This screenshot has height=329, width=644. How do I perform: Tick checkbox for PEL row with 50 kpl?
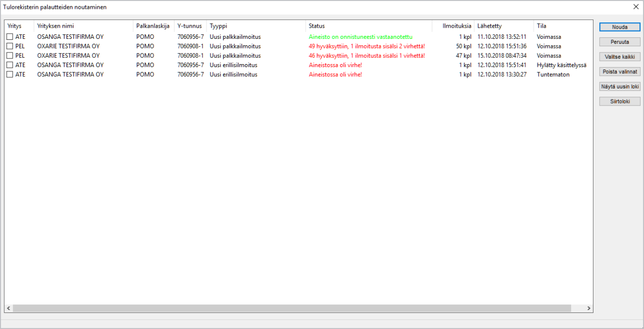[x=10, y=46]
